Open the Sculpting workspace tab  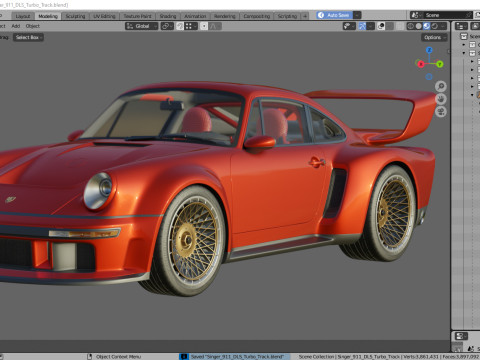coord(75,16)
